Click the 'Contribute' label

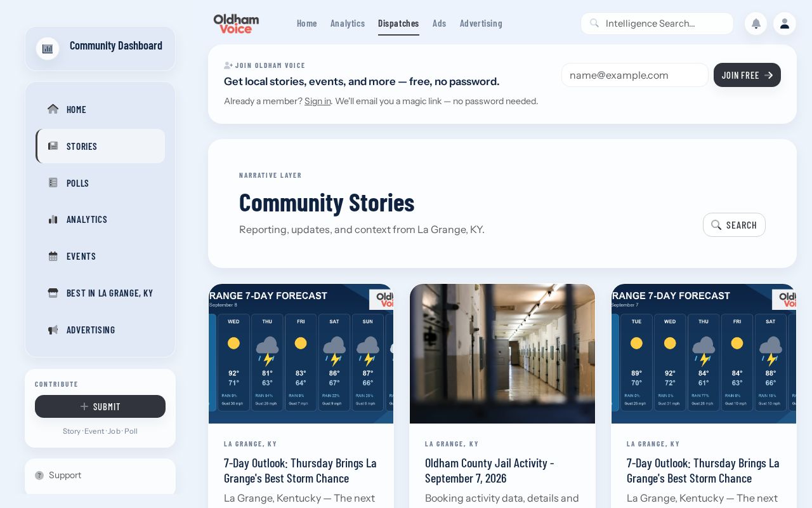[x=56, y=384]
